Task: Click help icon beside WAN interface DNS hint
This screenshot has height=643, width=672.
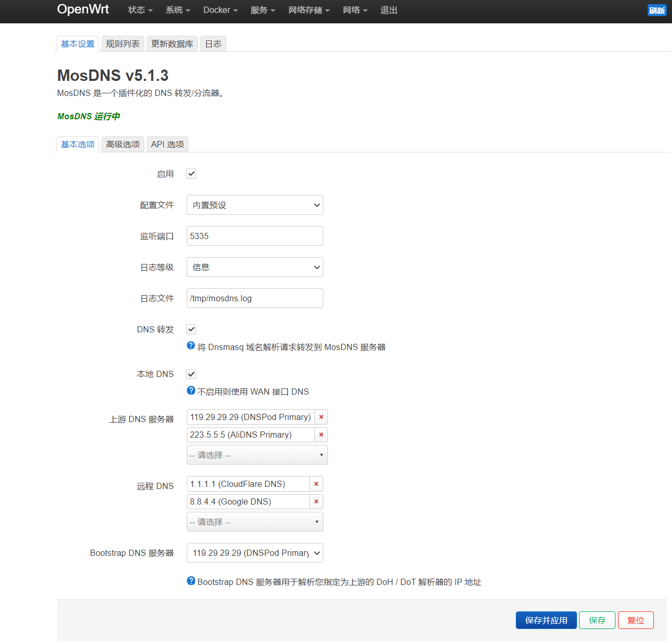Action: [x=191, y=390]
